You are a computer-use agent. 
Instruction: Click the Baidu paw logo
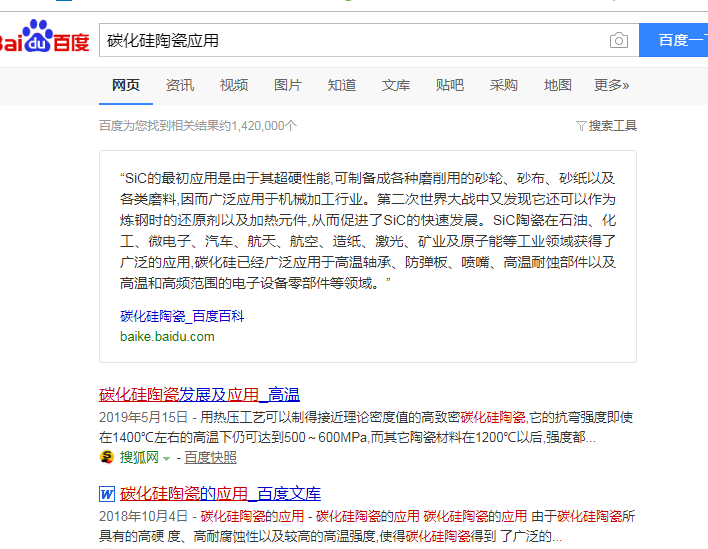44,36
